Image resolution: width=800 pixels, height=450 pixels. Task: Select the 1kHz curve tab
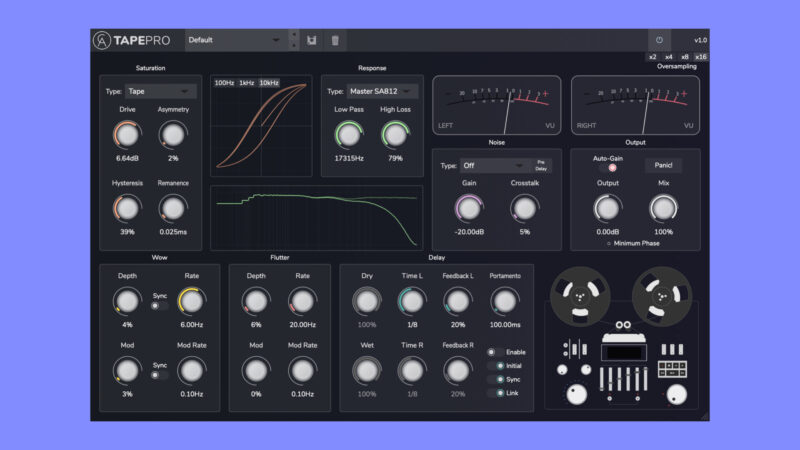pos(246,82)
